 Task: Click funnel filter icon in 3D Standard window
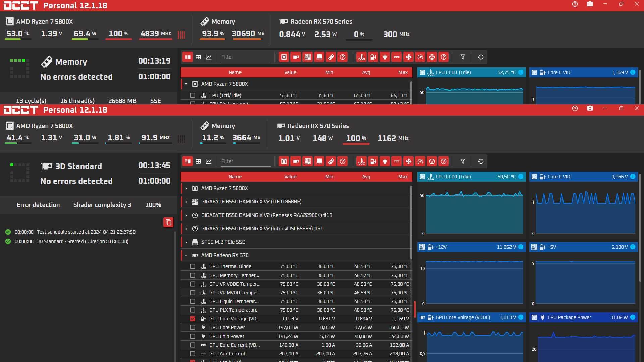[463, 161]
